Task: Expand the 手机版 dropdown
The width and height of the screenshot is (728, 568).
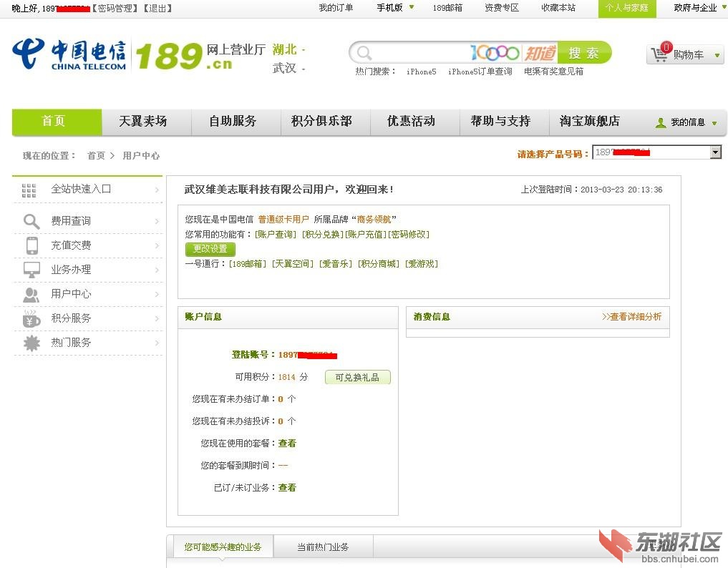Action: click(x=412, y=7)
